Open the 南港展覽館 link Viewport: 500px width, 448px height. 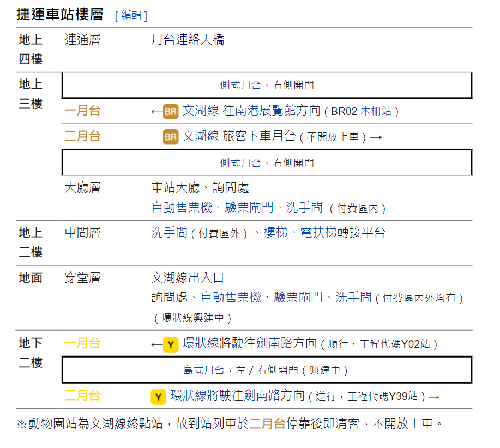click(x=266, y=111)
